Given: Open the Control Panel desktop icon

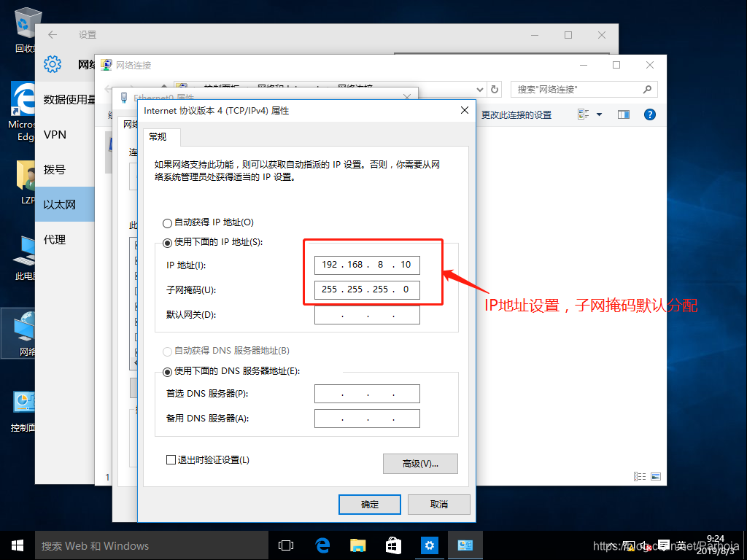Looking at the screenshot, I should point(22,410).
